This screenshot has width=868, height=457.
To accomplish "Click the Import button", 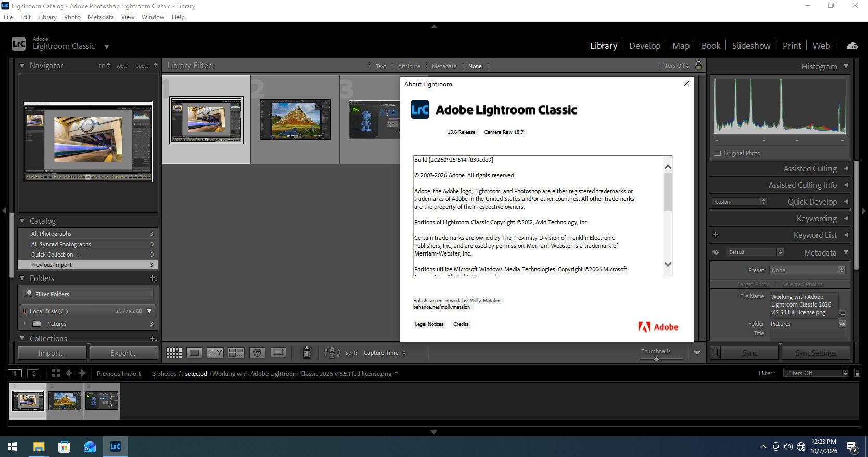I will coord(52,353).
